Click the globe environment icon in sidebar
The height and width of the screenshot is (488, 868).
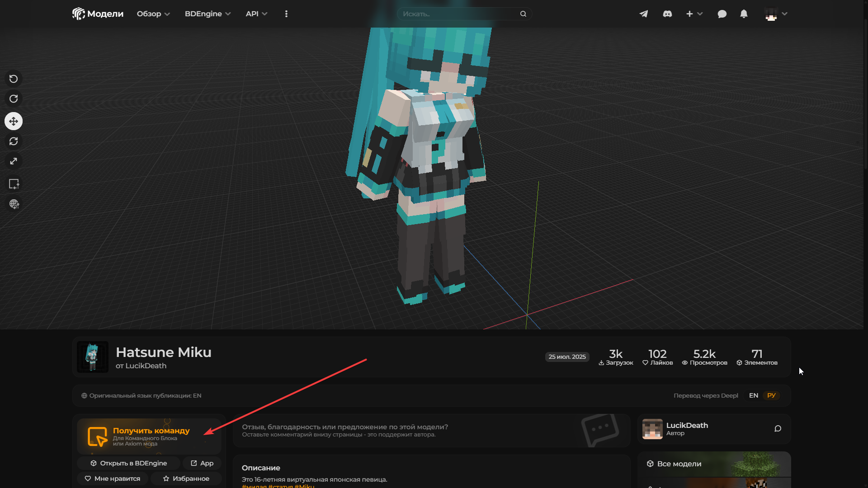14,204
